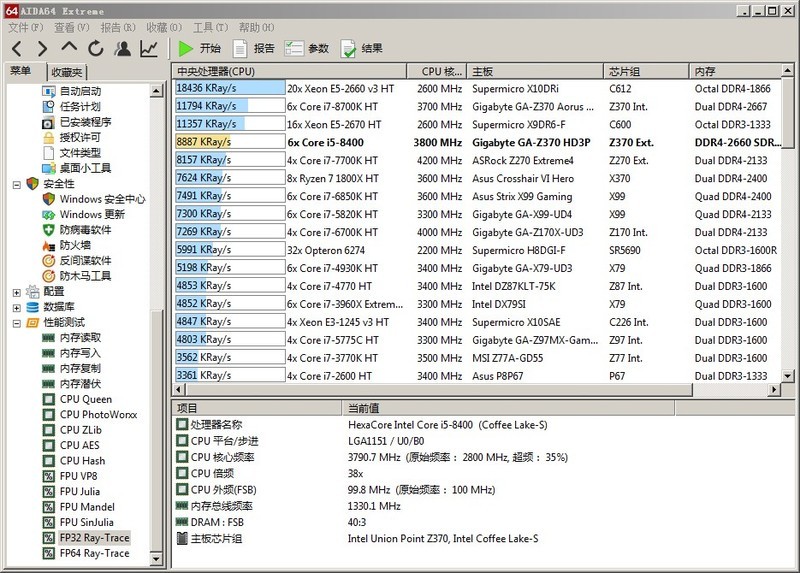The height and width of the screenshot is (573, 800).
Task: Select CPU PhotoWorxx benchmark icon
Action: pyautogui.click(x=48, y=415)
